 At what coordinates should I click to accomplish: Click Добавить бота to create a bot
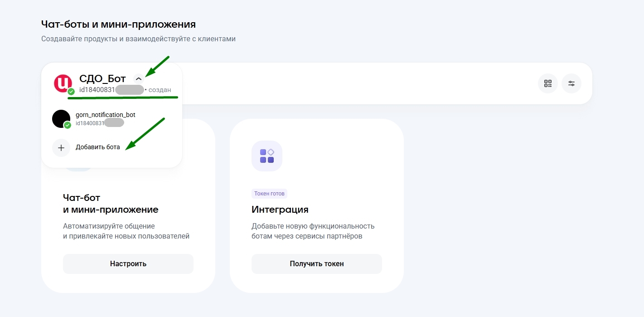pyautogui.click(x=97, y=147)
